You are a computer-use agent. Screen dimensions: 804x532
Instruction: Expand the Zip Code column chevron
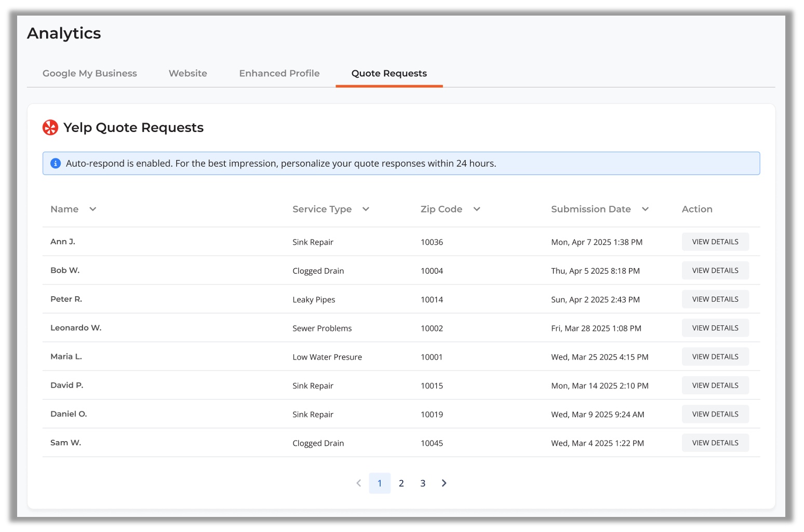pos(477,209)
